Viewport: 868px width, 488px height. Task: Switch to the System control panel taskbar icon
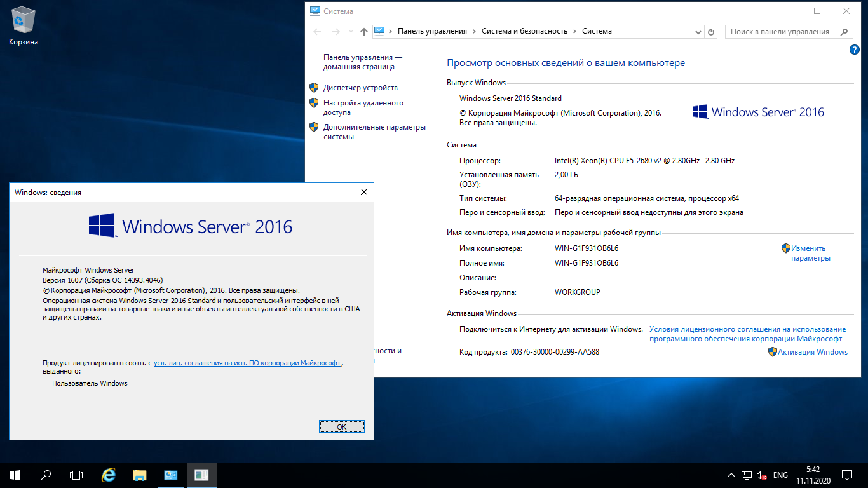pyautogui.click(x=170, y=475)
